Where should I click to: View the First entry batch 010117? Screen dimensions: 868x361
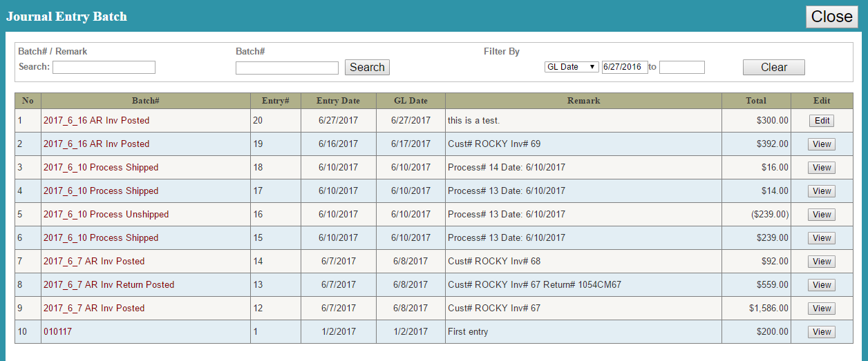click(x=822, y=332)
